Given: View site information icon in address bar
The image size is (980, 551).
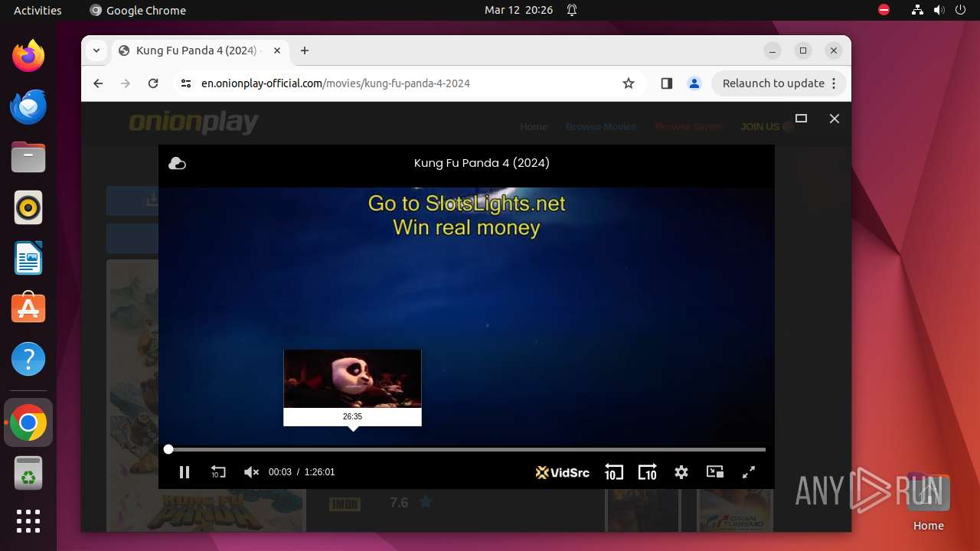Looking at the screenshot, I should tap(186, 83).
